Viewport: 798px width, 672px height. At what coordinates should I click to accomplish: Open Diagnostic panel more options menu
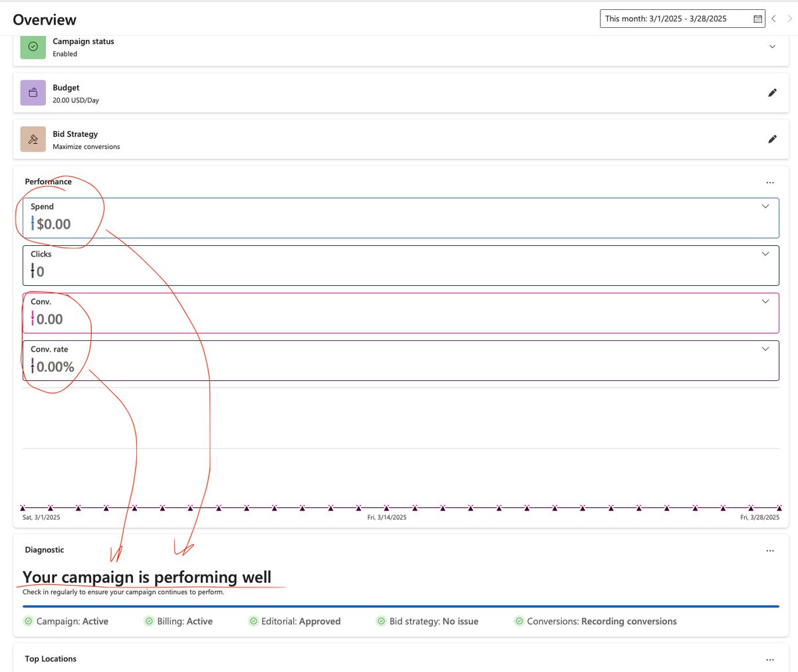tap(770, 550)
